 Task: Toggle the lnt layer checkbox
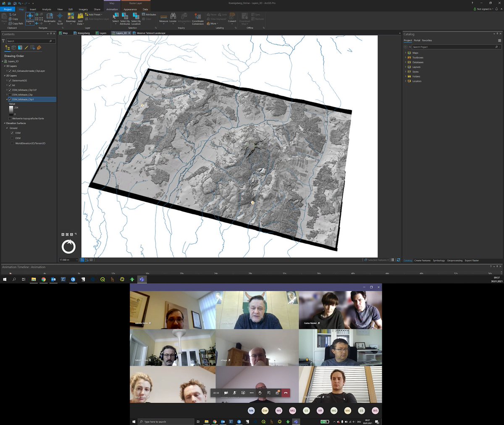(x=10, y=85)
